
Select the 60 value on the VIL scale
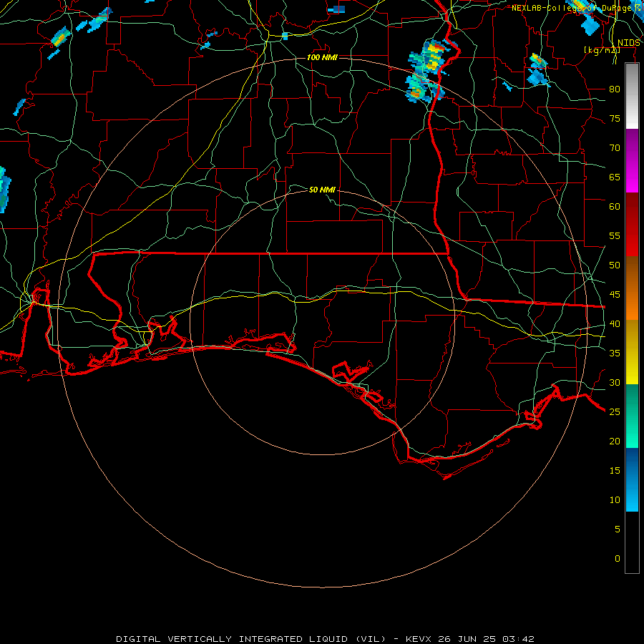[615, 207]
